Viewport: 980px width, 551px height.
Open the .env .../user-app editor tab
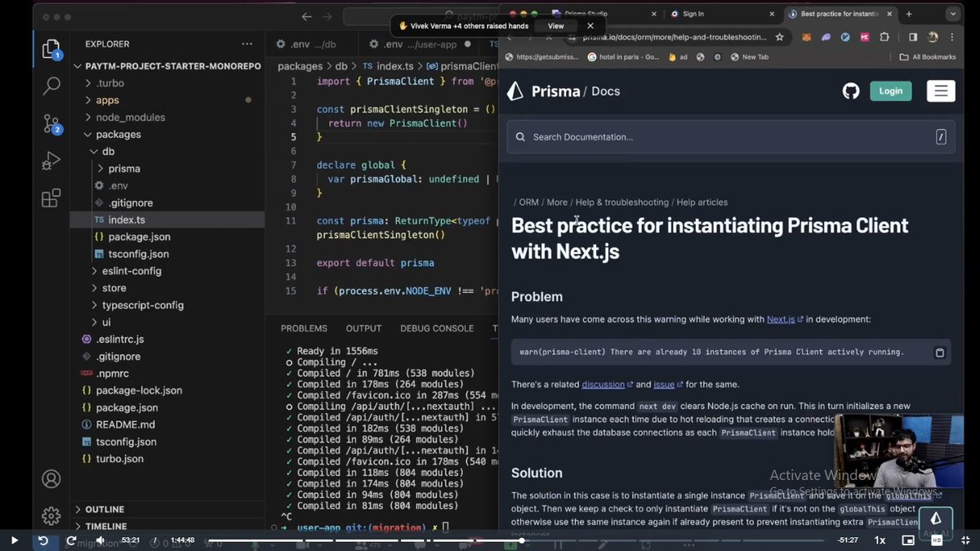click(x=419, y=44)
